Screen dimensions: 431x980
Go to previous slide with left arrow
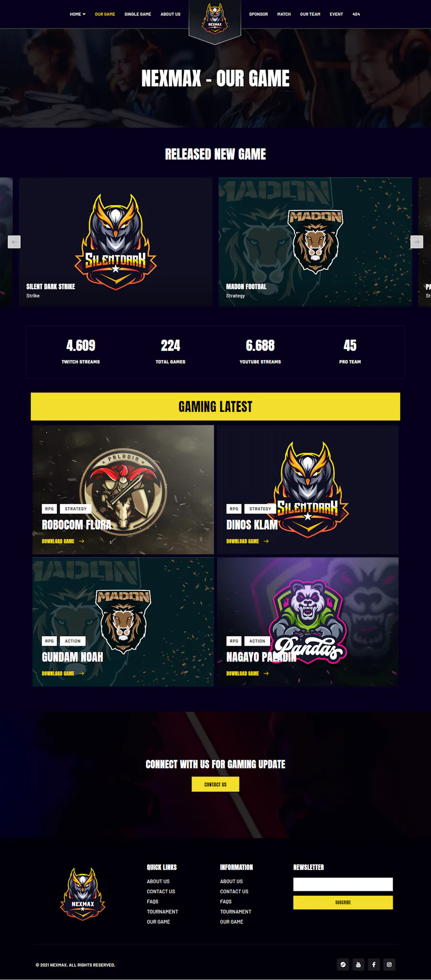coord(14,242)
